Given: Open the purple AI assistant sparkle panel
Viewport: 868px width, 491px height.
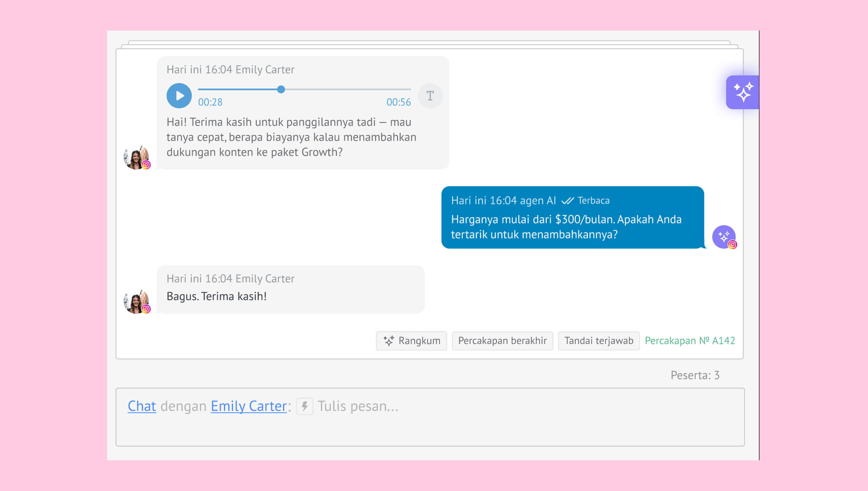Looking at the screenshot, I should [743, 92].
